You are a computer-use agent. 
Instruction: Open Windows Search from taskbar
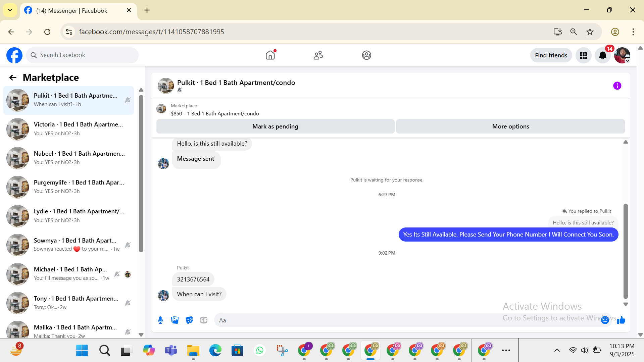(104, 350)
